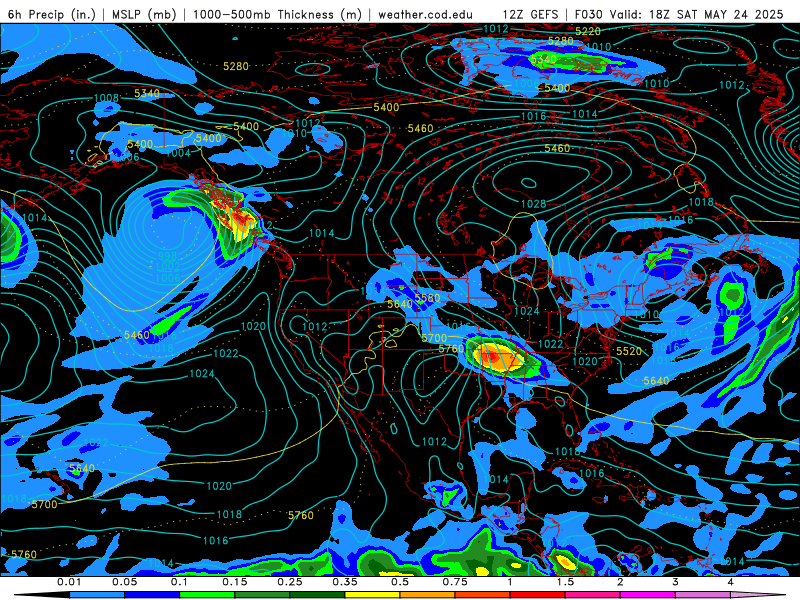Pick the red-orange 0.75–1 legend swatch

tap(483, 595)
